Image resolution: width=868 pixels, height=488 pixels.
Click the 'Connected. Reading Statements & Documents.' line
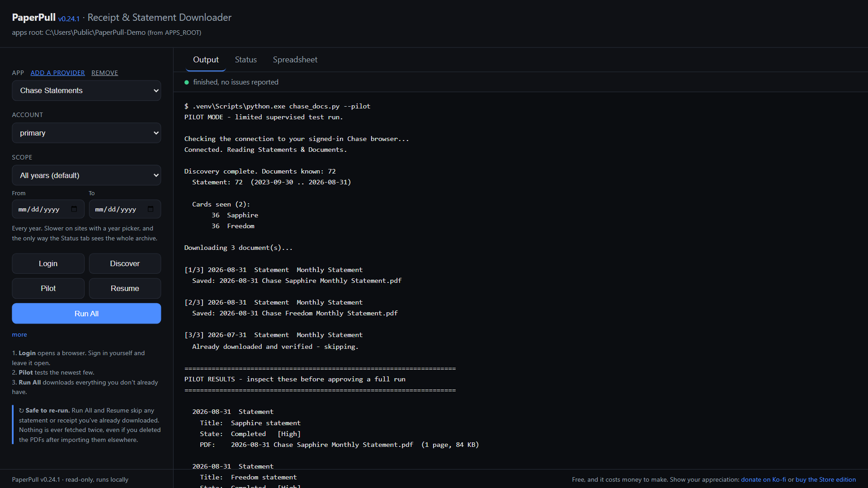(x=265, y=150)
